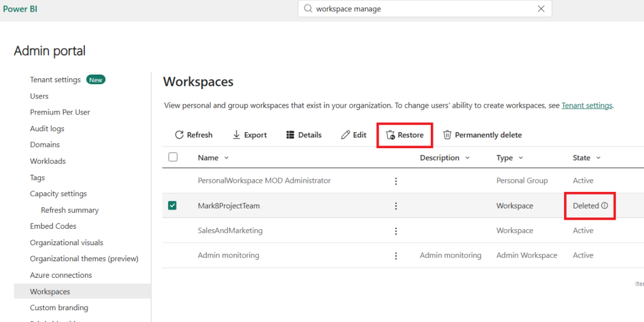
Task: Open Tags in the sidebar
Action: (x=37, y=178)
